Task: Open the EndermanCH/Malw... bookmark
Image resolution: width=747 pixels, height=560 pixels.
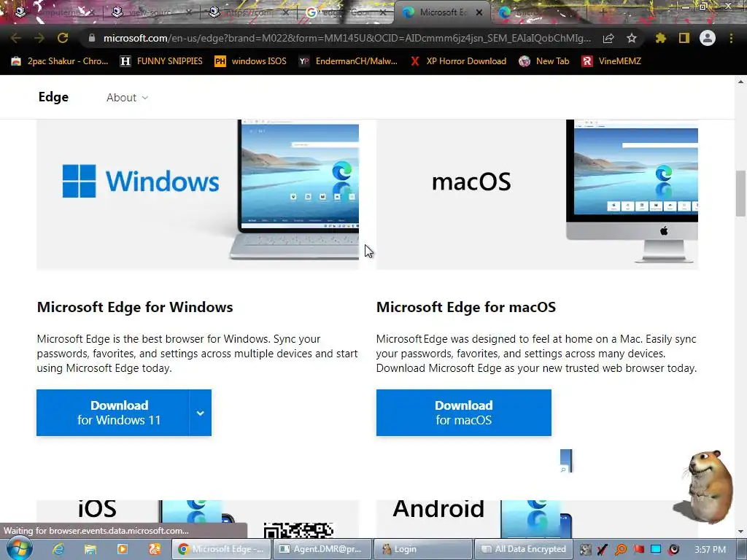Action: [348, 61]
